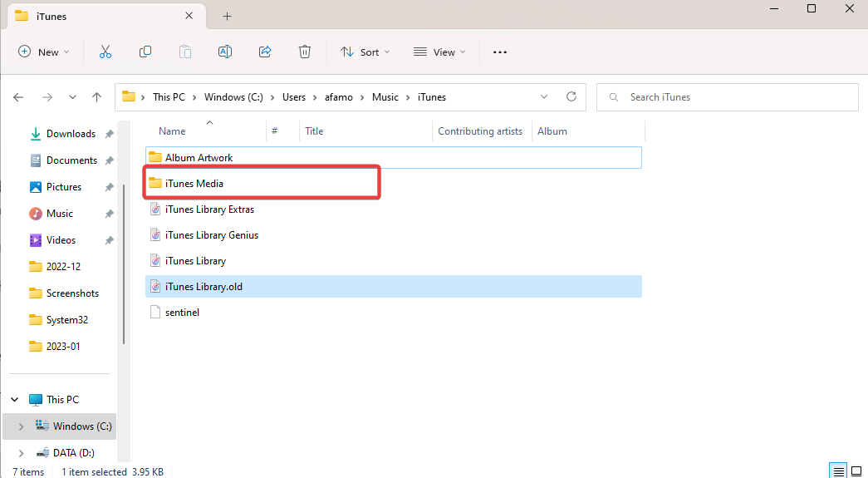Refresh the iTunes folder view
868x478 pixels.
click(x=571, y=96)
